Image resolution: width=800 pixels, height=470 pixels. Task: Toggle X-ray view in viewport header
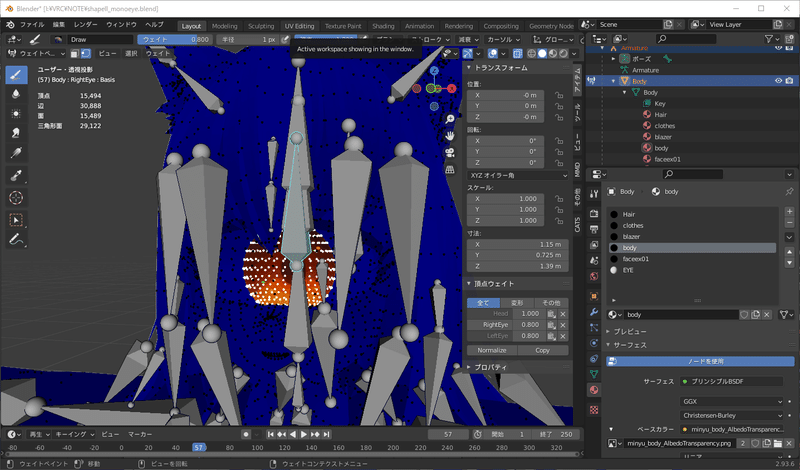click(517, 53)
